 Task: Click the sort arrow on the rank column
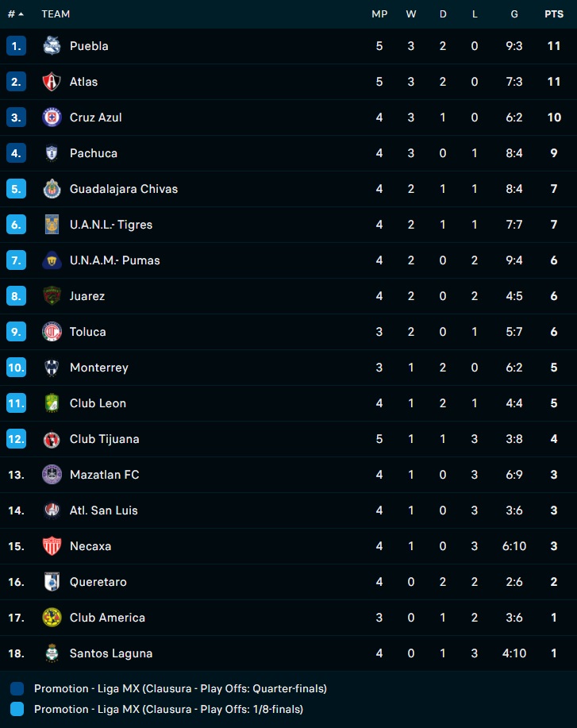[21, 13]
